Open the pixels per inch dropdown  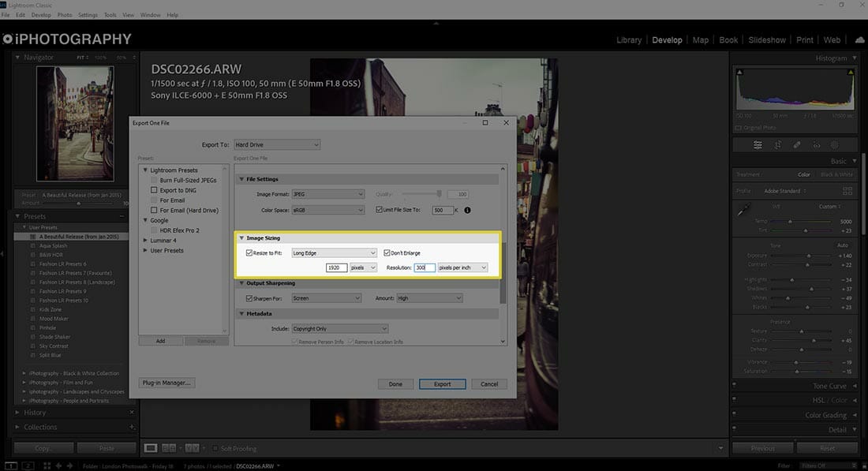pos(462,268)
